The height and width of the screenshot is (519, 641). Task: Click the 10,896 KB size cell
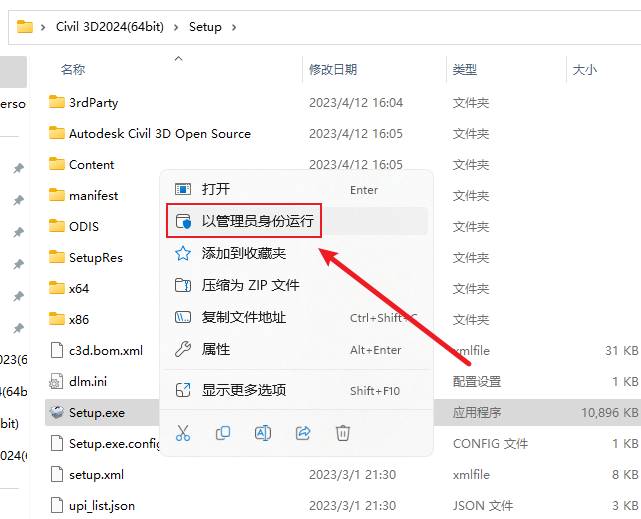coord(610,412)
